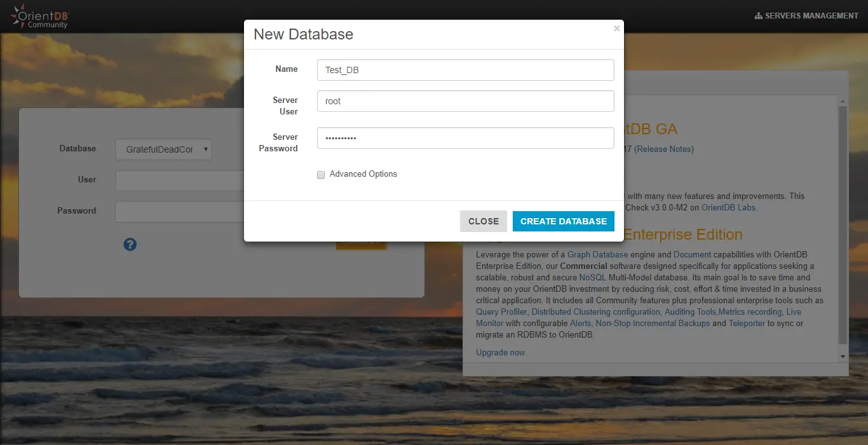Click the OrientDB Community logo
Viewport: 868px width, 445px height.
point(39,16)
